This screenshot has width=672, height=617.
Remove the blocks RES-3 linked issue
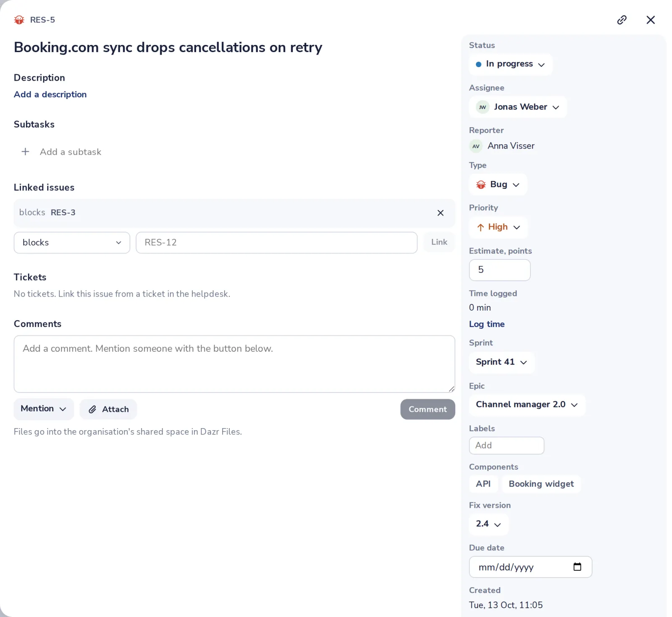(x=440, y=213)
